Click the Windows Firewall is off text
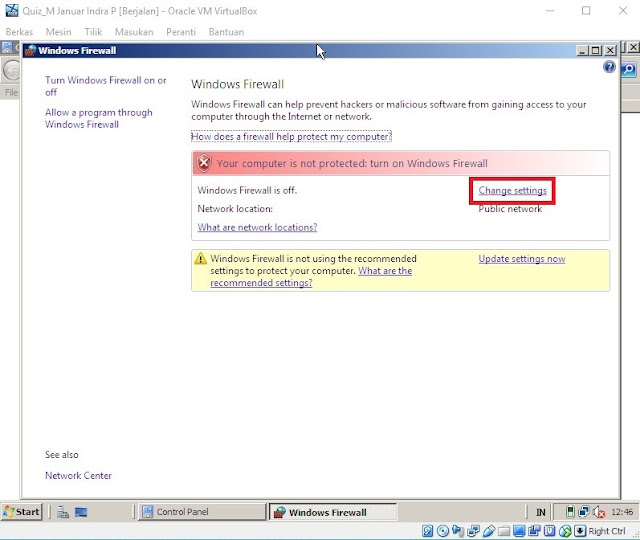Viewport: 640px width, 540px height. [247, 190]
